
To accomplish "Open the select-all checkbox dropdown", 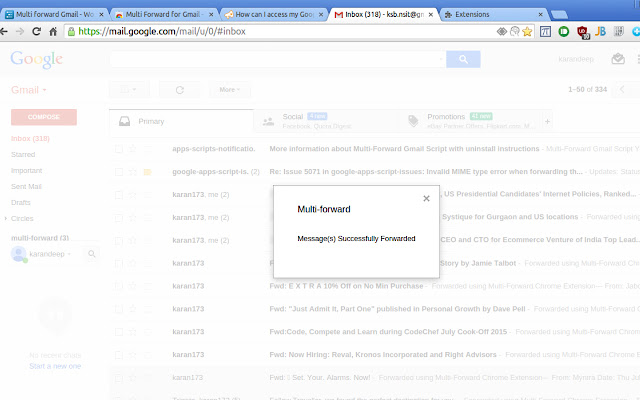I will pos(129,90).
